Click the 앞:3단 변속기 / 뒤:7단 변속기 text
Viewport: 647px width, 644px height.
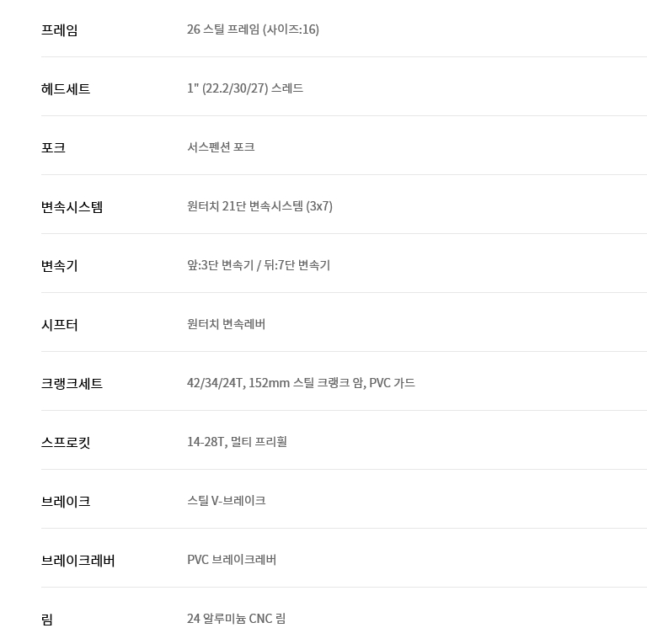point(259,265)
